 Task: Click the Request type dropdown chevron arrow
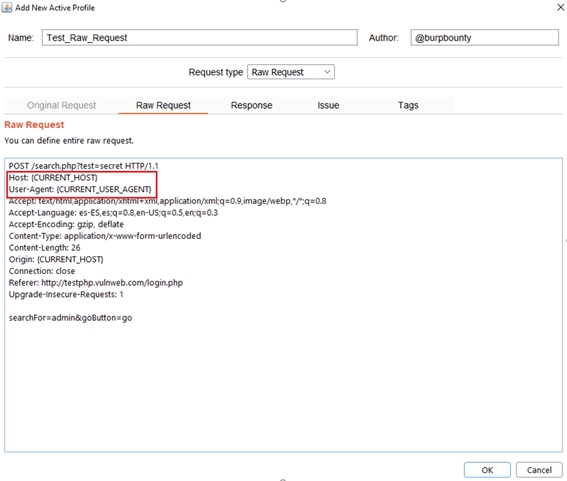point(327,72)
